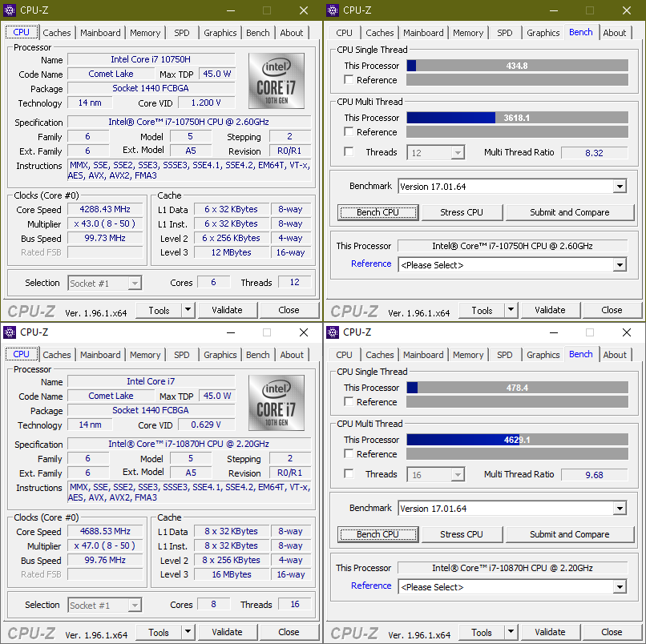Open Reference processor dropdown in i7-10750H Bench window
The width and height of the screenshot is (646, 644).
pos(620,265)
